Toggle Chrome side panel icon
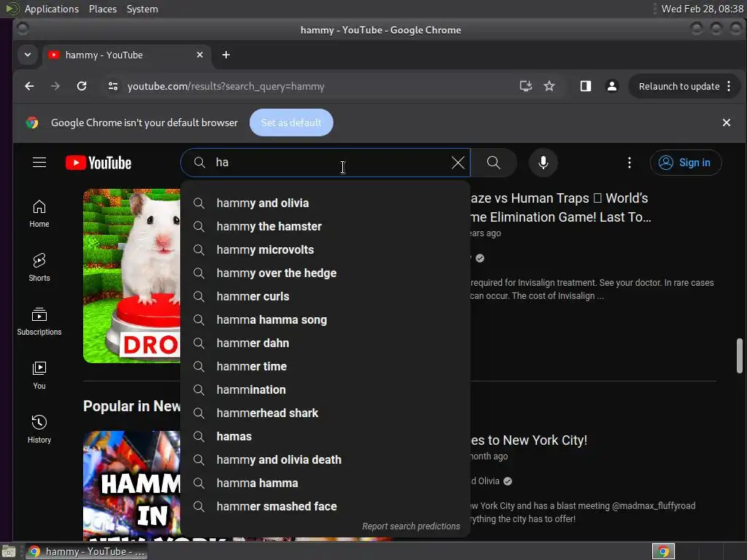The height and width of the screenshot is (560, 747). coord(586,86)
